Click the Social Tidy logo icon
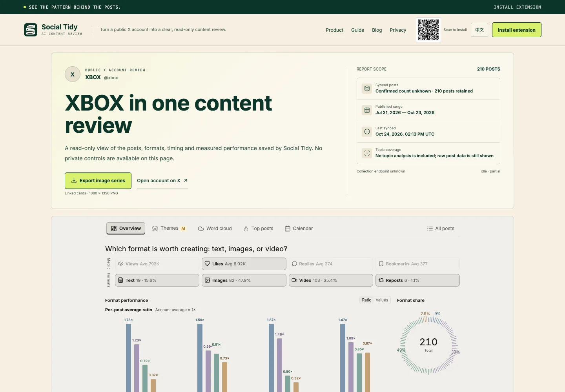The height and width of the screenshot is (392, 565). (x=31, y=30)
